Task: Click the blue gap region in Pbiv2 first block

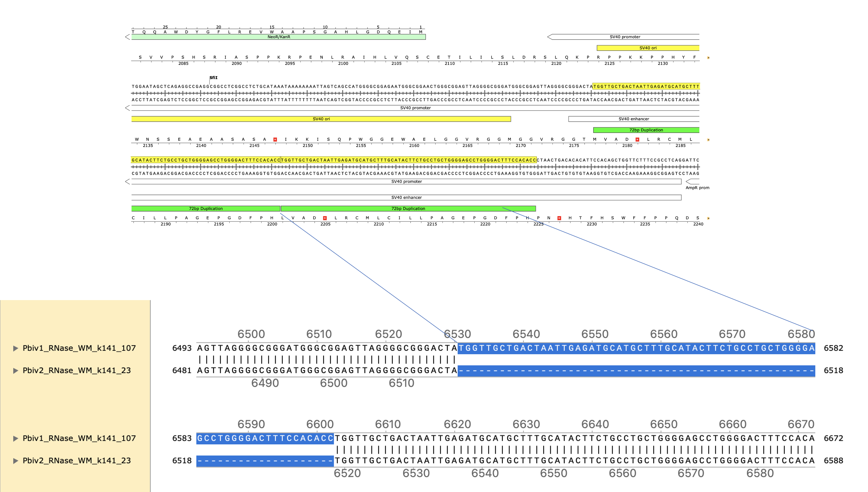Action: coord(636,371)
